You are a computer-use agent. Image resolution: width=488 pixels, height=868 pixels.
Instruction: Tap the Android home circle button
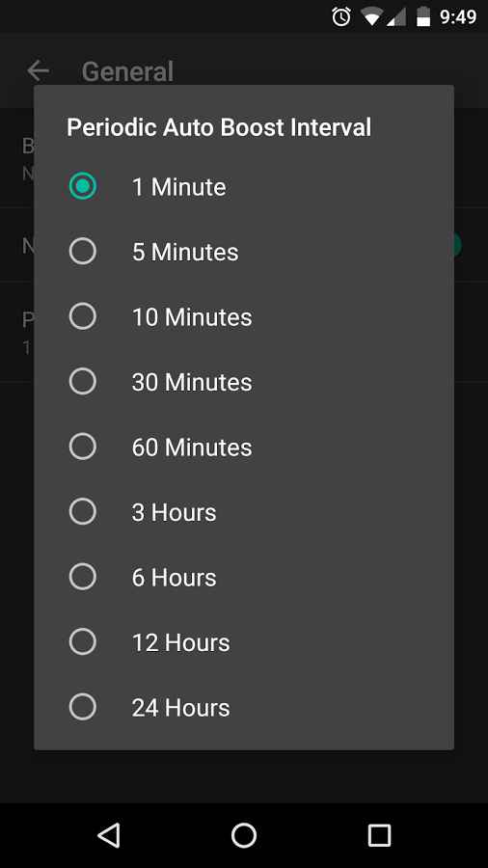point(244,835)
